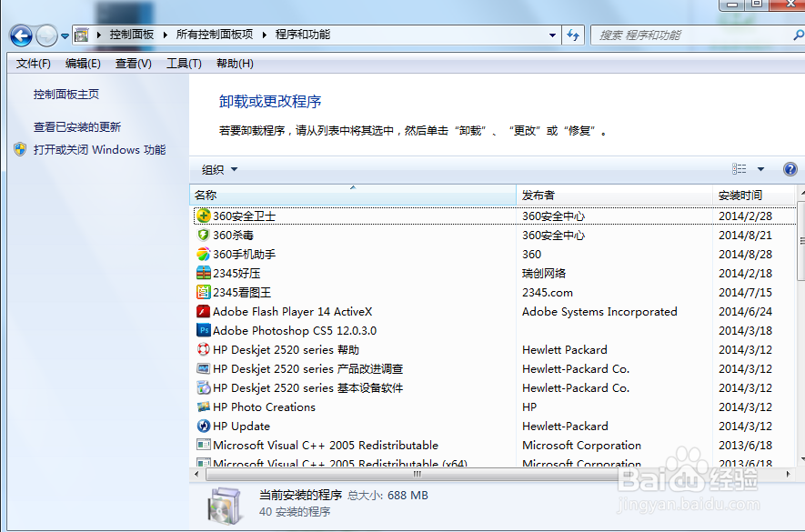Expand arrow after 所有控制面板项 breadcrumb
The height and width of the screenshot is (532, 805).
point(265,35)
